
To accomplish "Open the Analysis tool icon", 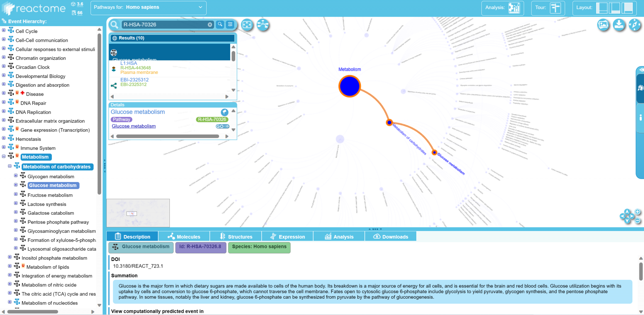I will click(x=514, y=8).
